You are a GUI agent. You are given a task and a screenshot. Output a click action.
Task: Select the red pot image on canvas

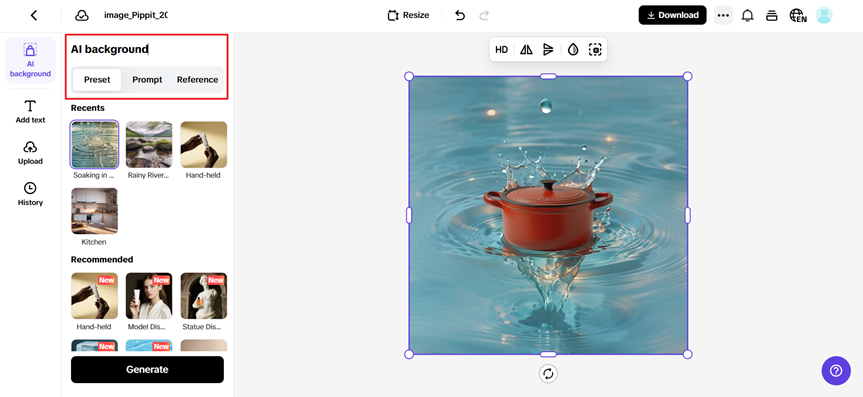[x=548, y=215]
